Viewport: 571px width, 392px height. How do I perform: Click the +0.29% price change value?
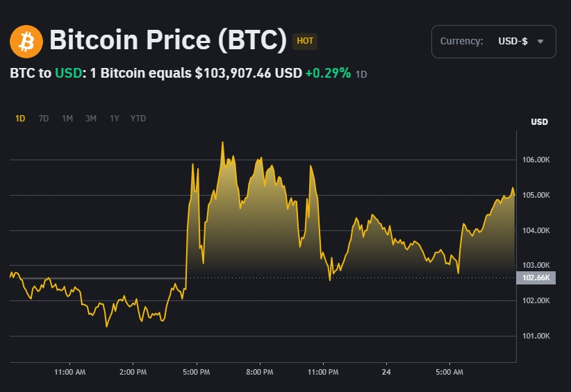pyautogui.click(x=328, y=73)
